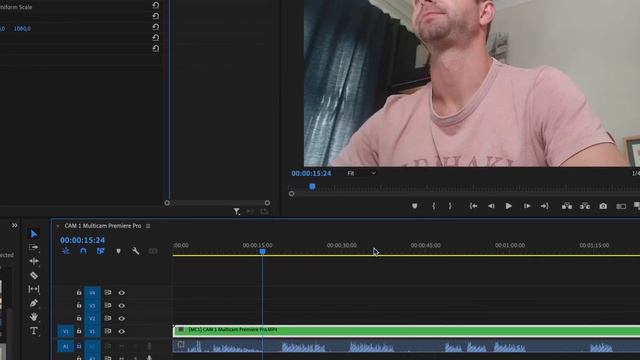The height and width of the screenshot is (360, 640).
Task: Step forward one frame
Action: tap(527, 206)
